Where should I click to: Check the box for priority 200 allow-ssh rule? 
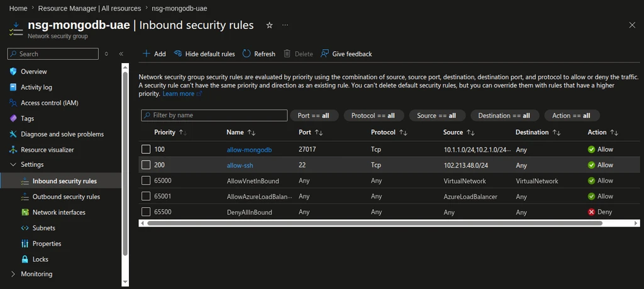(x=146, y=165)
